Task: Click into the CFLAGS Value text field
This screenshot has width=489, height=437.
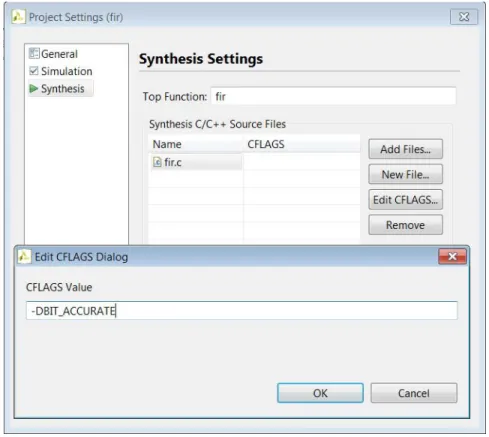Action: click(242, 311)
